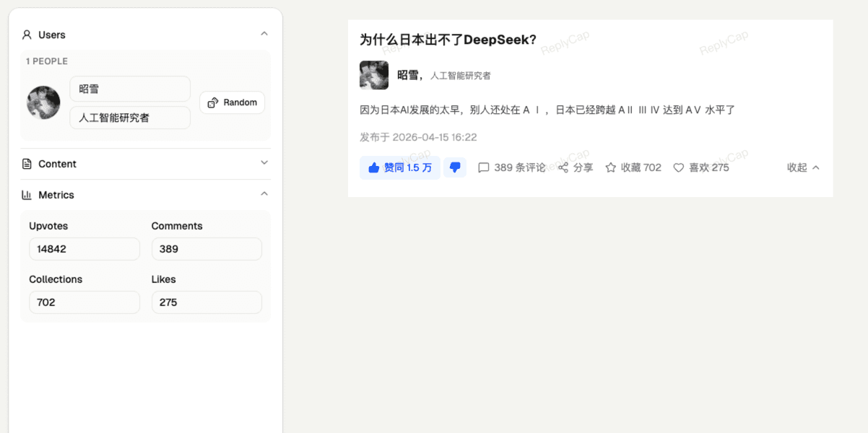Viewport: 868px width, 433px height.
Task: Click the Collections field showing 702
Action: click(x=84, y=302)
